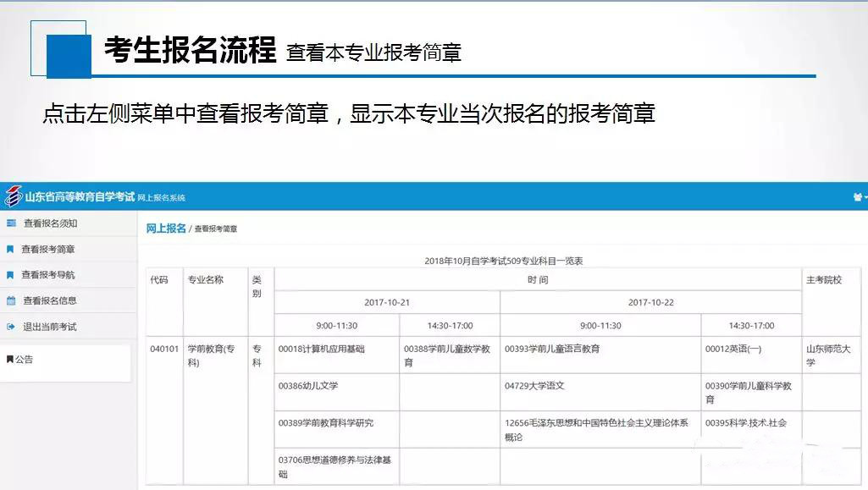This screenshot has height=490, width=868.
Task: Click the 山东省高等教育自学考试 logo emblem
Action: (x=14, y=195)
